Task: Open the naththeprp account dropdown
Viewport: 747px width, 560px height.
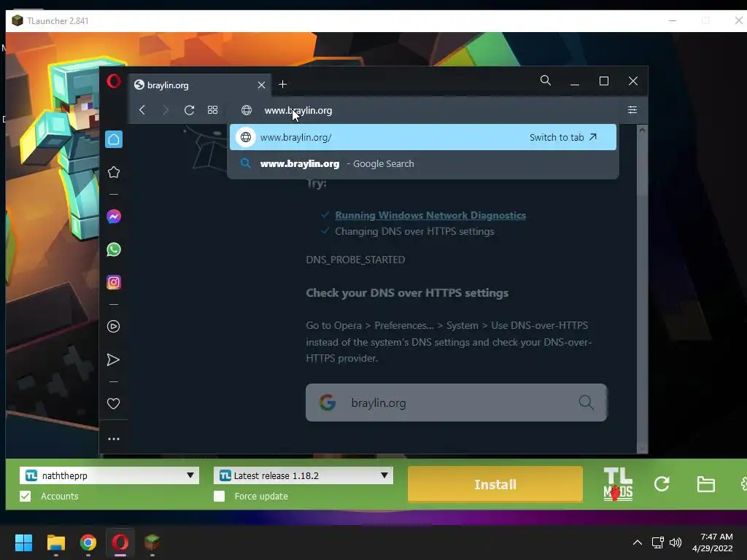Action: click(x=109, y=475)
